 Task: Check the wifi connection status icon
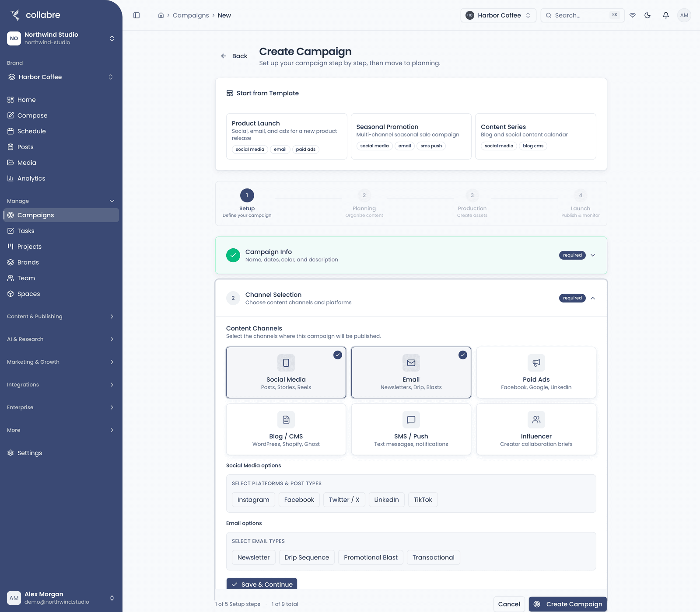click(633, 15)
